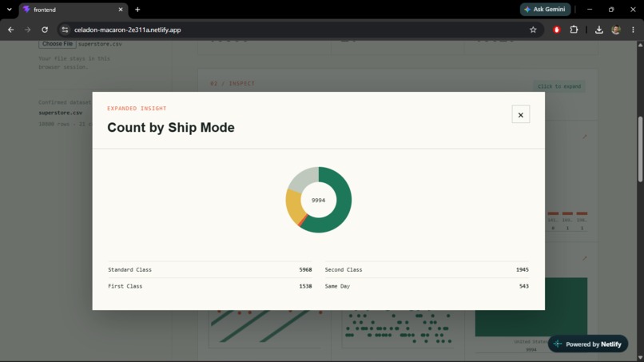Open the Chrome profile avatar
This screenshot has width=644, height=362.
(616, 30)
